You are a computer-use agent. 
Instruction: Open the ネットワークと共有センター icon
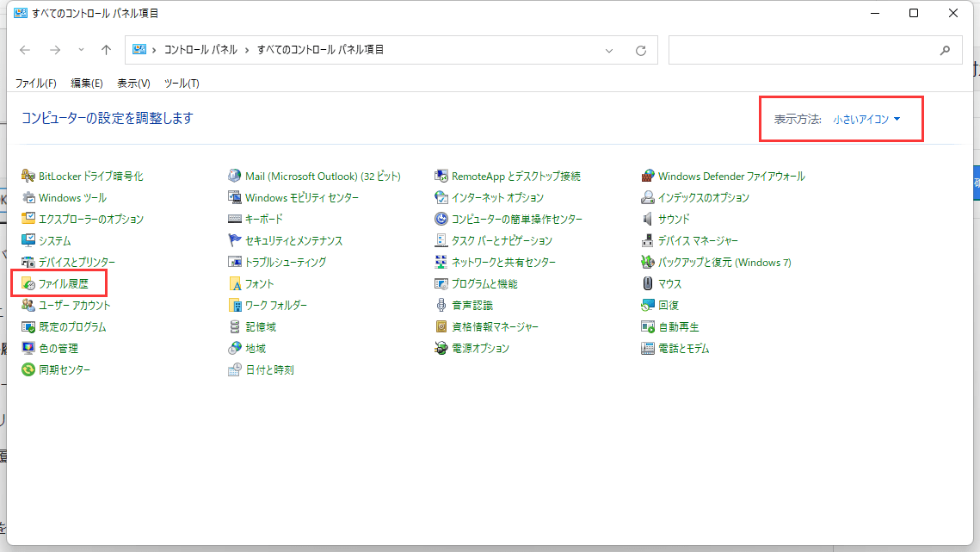[x=441, y=262]
